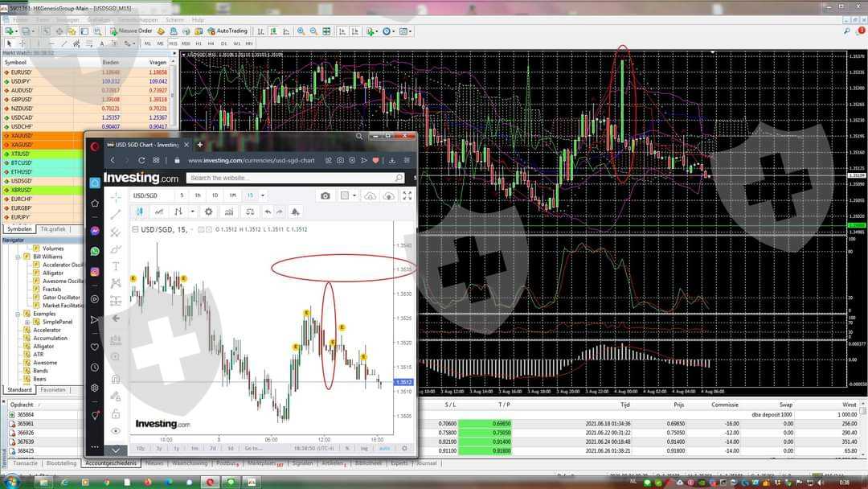Expand the SimplePanel item in Navigator
This screenshot has width=868, height=489.
pos(27,322)
